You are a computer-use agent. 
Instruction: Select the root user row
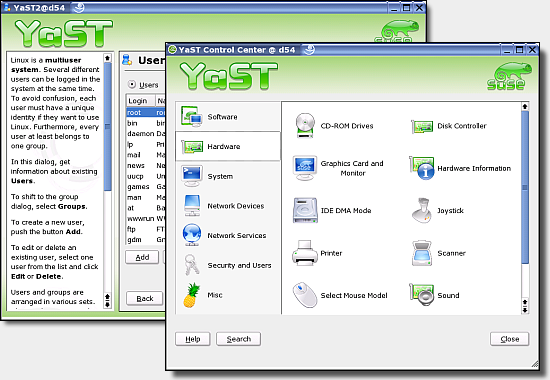(x=146, y=112)
